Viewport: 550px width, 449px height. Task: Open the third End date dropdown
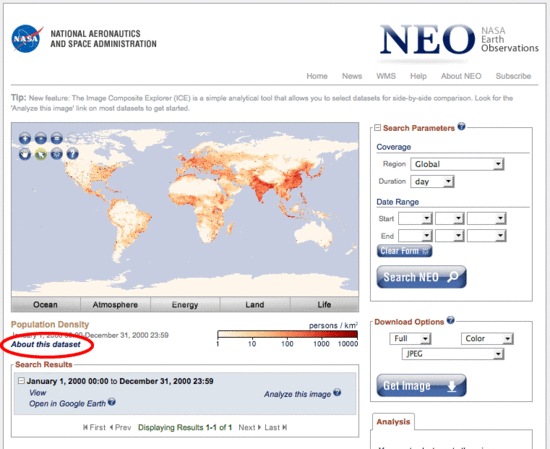(x=486, y=235)
